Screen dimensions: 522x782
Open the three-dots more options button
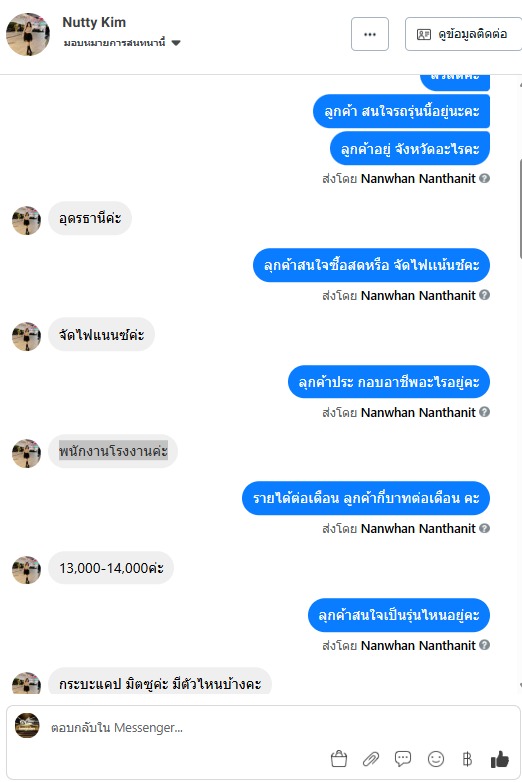tap(370, 34)
